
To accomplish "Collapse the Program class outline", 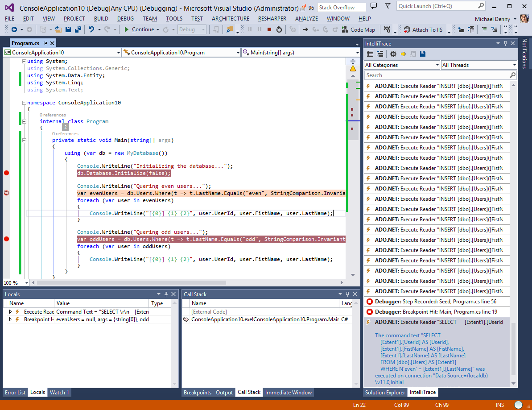I will click(x=24, y=121).
